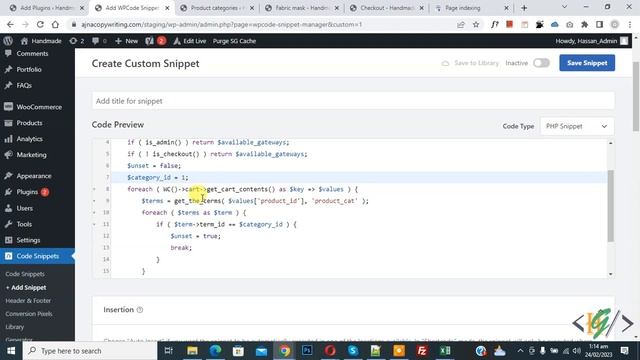The image size is (640, 360).
Task: Click Edit Live in admin bar
Action: [x=190, y=41]
